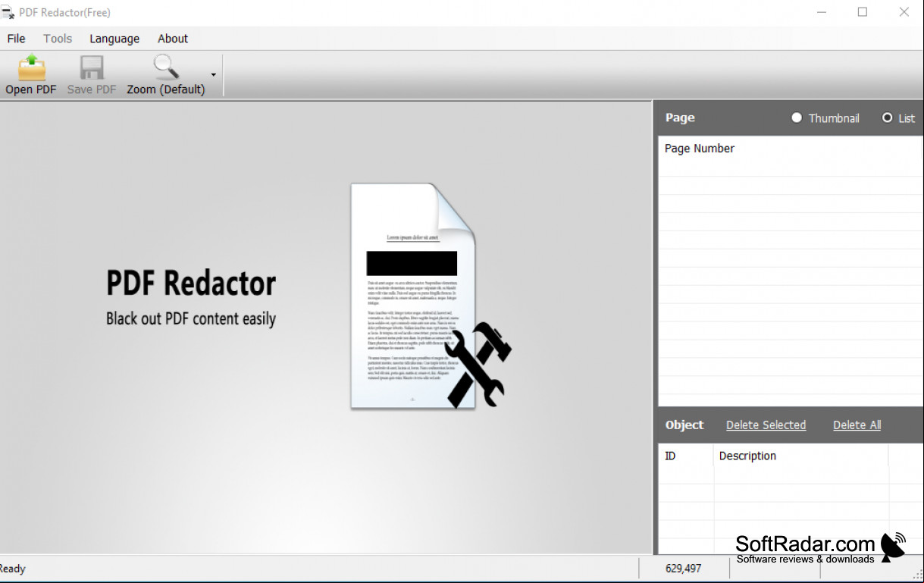Click the Delete Selected link
The height and width of the screenshot is (583, 924).
point(766,425)
